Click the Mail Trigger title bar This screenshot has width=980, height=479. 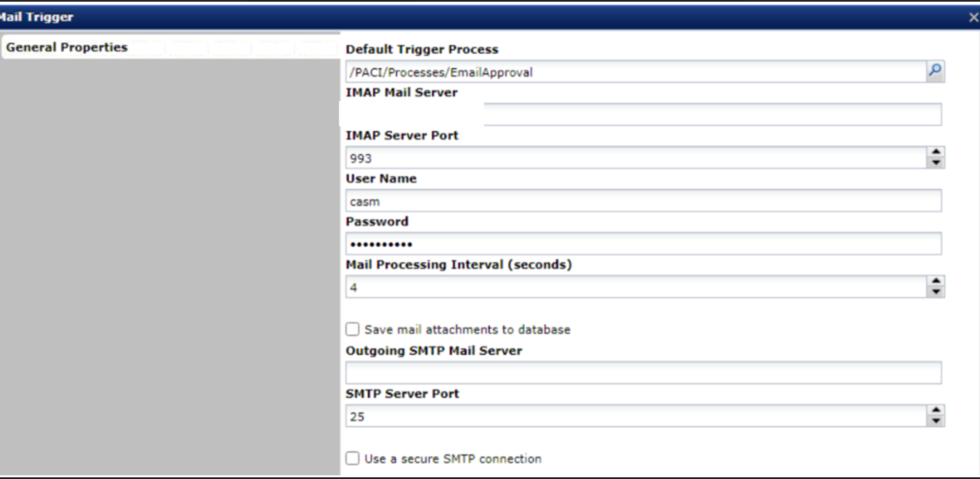pyautogui.click(x=472, y=17)
